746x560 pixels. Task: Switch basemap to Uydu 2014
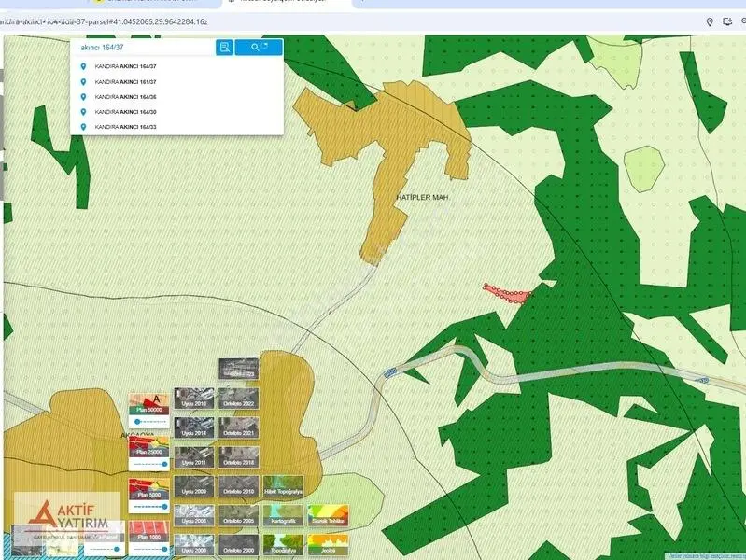pos(193,427)
